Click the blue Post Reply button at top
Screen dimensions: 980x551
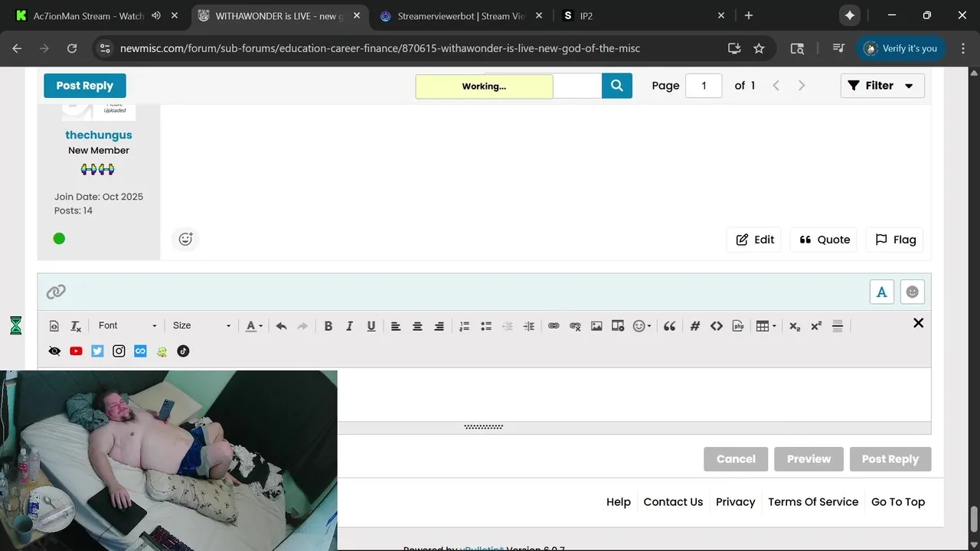[x=84, y=86]
